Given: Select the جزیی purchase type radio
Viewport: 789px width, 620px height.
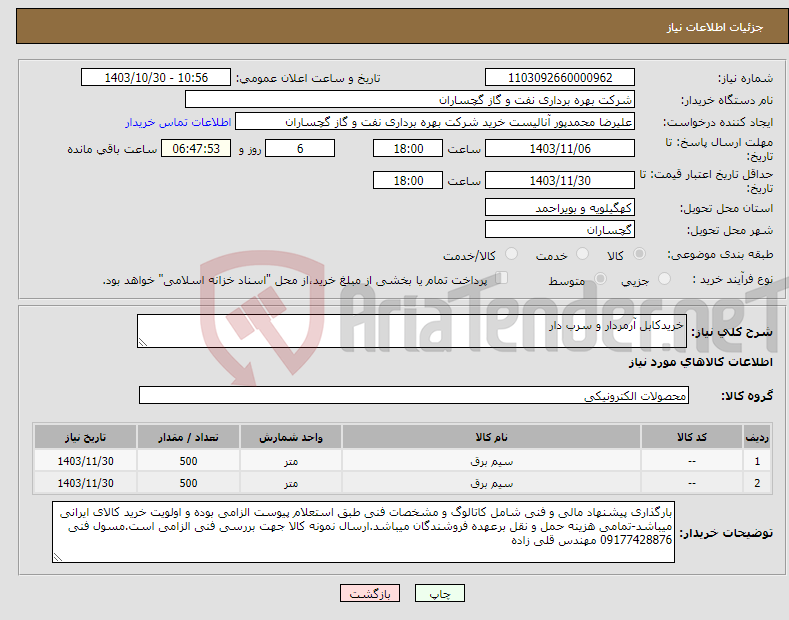Looking at the screenshot, I should click(x=664, y=279).
